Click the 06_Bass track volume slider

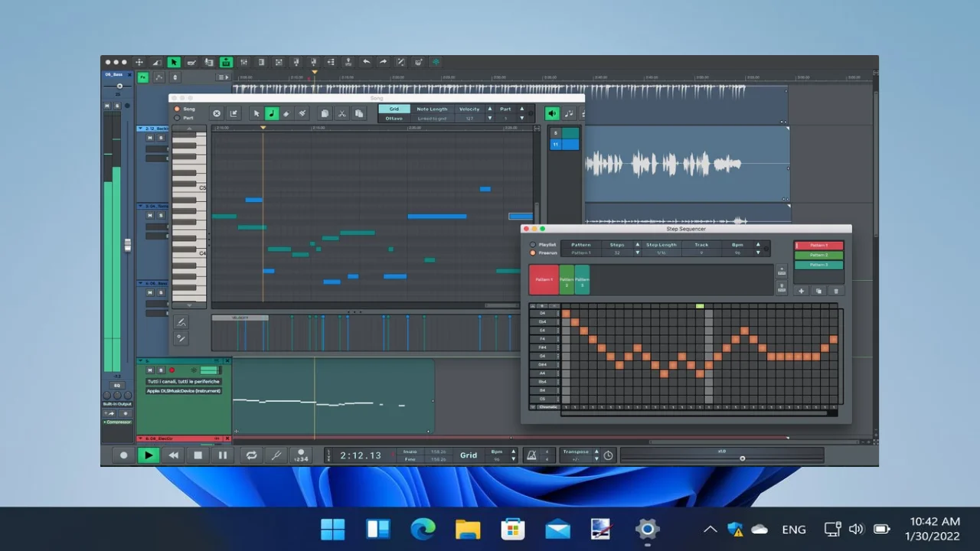(119, 86)
